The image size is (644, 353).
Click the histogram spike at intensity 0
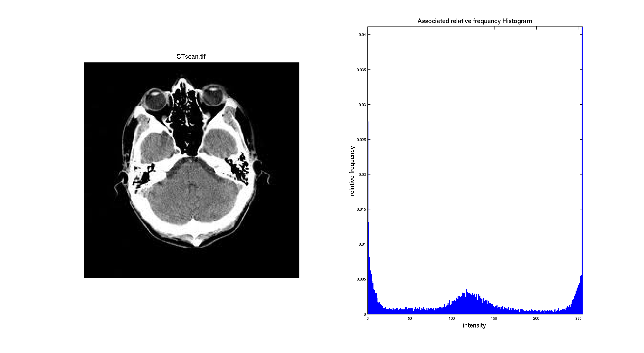[x=368, y=218]
